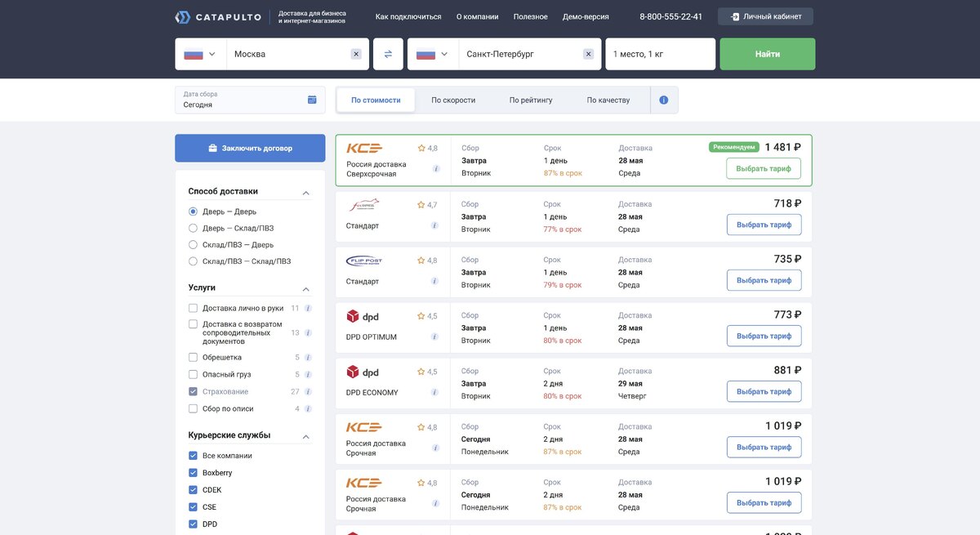Choose the DPD OPTIMUM tariff button

click(x=764, y=336)
